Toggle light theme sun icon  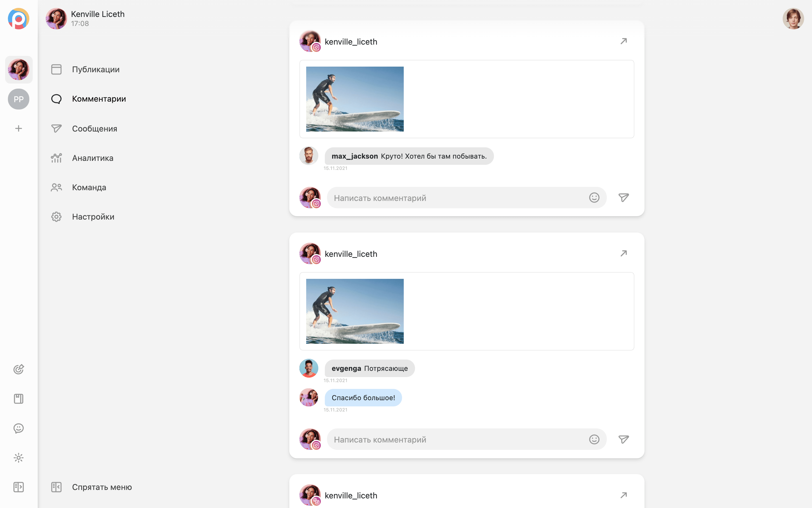19,457
